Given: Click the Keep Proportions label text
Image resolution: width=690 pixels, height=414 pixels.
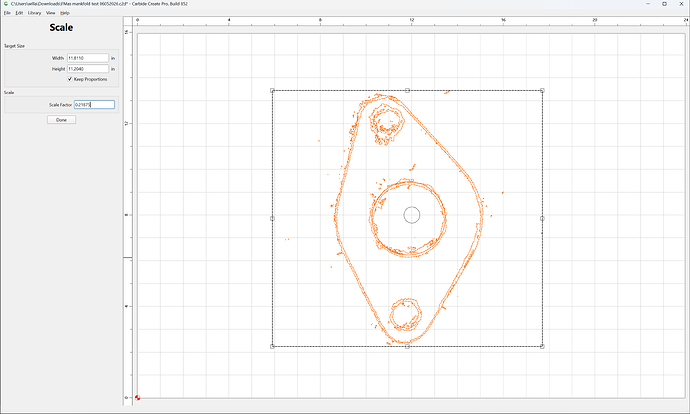Looking at the screenshot, I should pos(90,79).
